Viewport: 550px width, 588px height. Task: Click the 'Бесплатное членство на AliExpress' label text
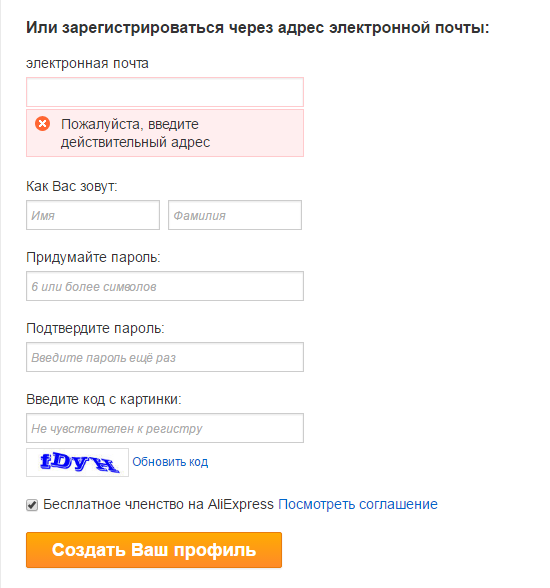point(158,504)
